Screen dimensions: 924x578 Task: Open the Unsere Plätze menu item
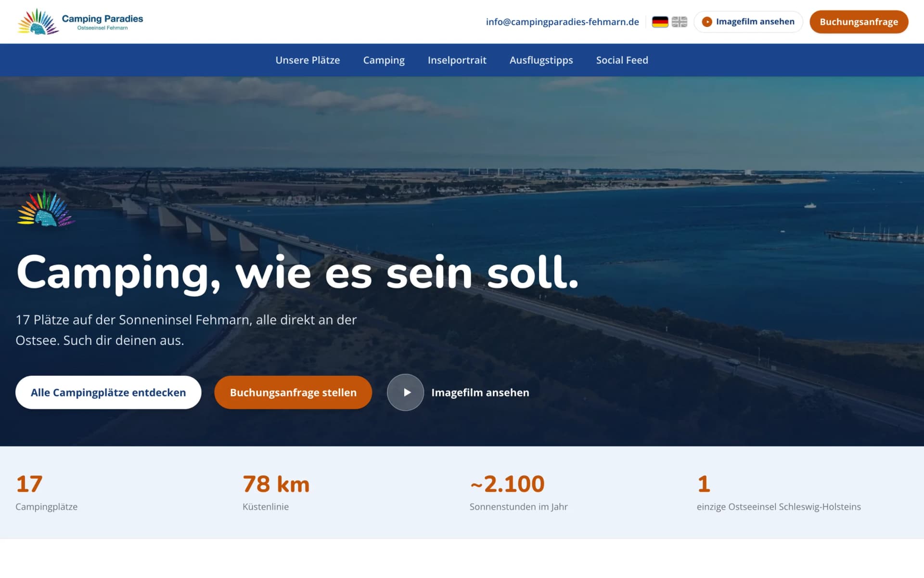[308, 60]
